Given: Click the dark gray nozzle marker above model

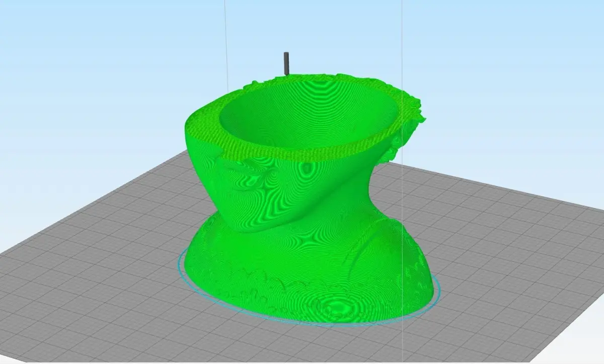Looking at the screenshot, I should pos(286,64).
